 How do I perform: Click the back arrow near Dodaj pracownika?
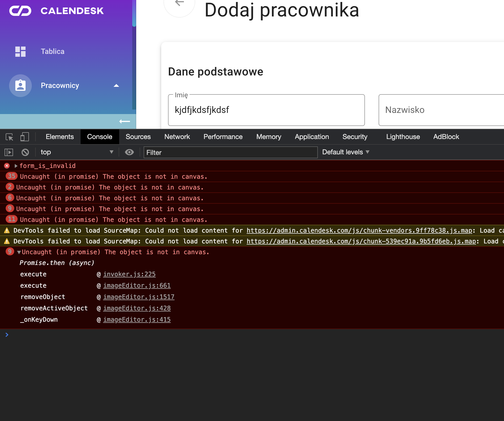coord(179,3)
